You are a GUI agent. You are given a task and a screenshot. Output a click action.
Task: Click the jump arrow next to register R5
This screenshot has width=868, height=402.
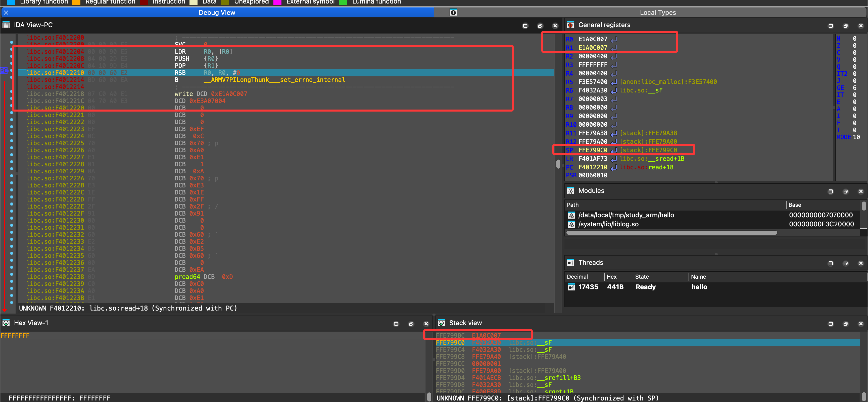pos(614,82)
